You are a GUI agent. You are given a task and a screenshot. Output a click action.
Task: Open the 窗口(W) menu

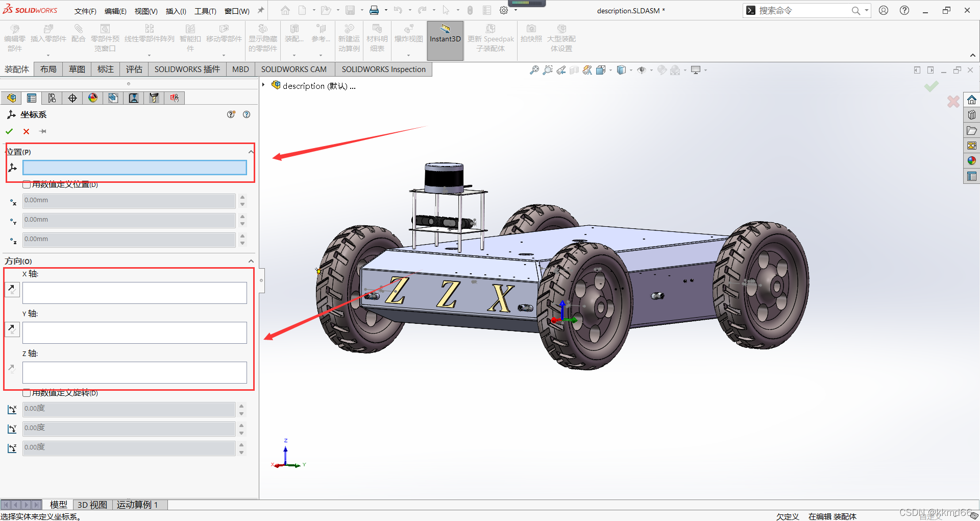pos(237,11)
